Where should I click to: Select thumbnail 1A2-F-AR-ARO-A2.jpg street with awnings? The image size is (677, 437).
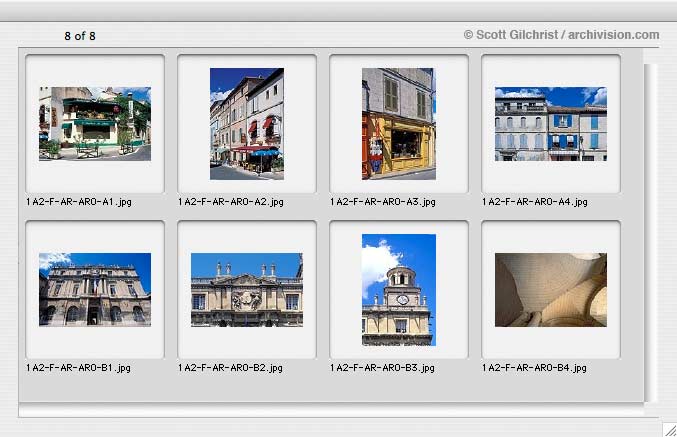(247, 124)
